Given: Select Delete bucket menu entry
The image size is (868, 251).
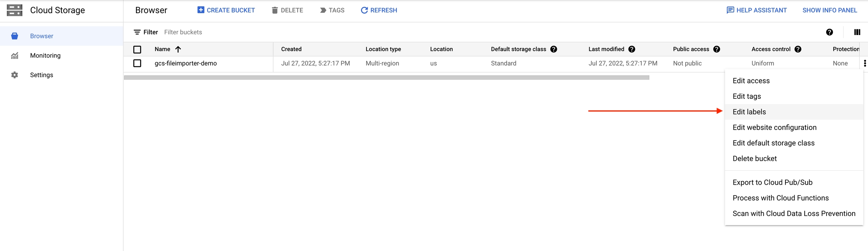Looking at the screenshot, I should point(794,159).
